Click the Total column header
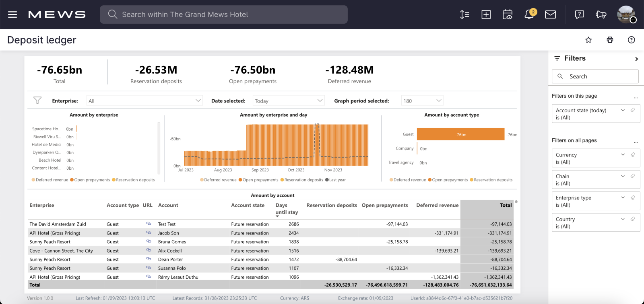Viewport: 644px width, 304px height. coord(506,205)
